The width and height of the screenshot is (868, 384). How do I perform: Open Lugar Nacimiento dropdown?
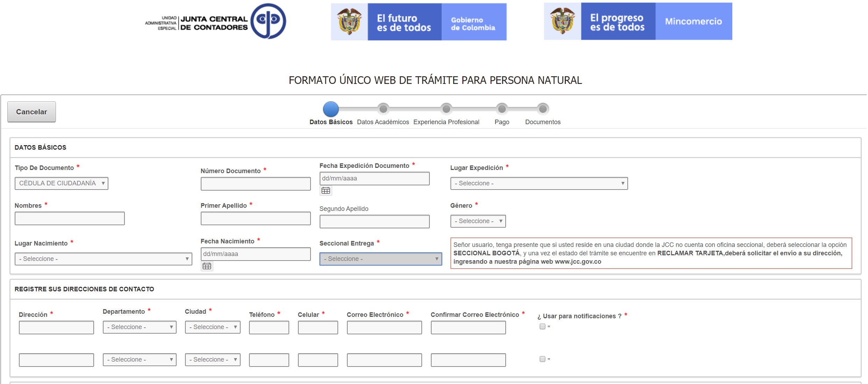coord(103,259)
